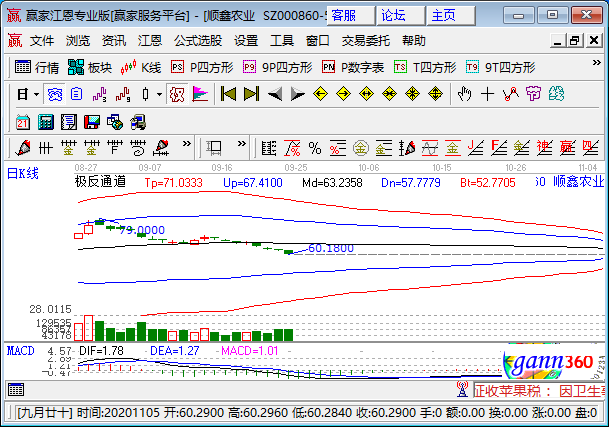Image resolution: width=609 pixels, height=427 pixels.
Task: Open the 公式选股 formula stock menu
Action: [198, 40]
